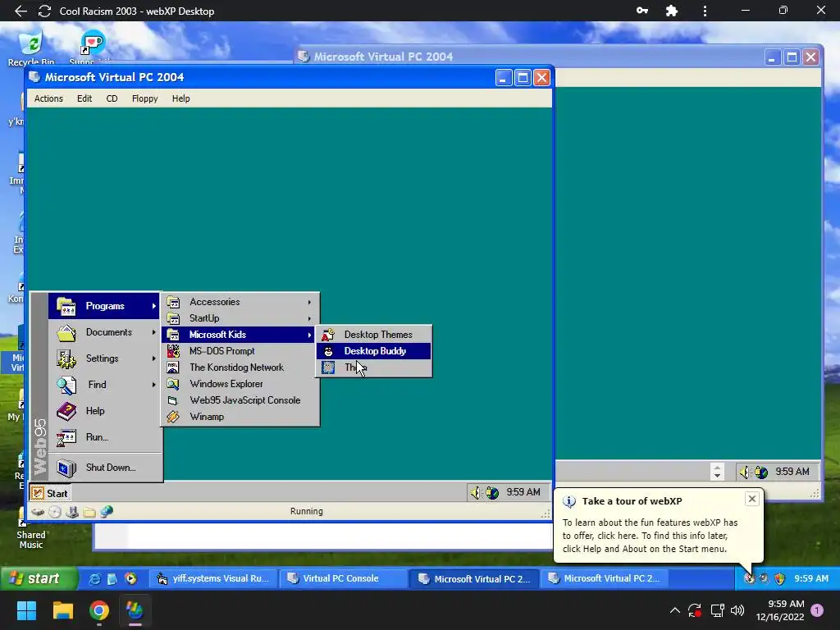Click the Web95 tray globe network icon
The width and height of the screenshot is (840, 630).
tap(492, 492)
